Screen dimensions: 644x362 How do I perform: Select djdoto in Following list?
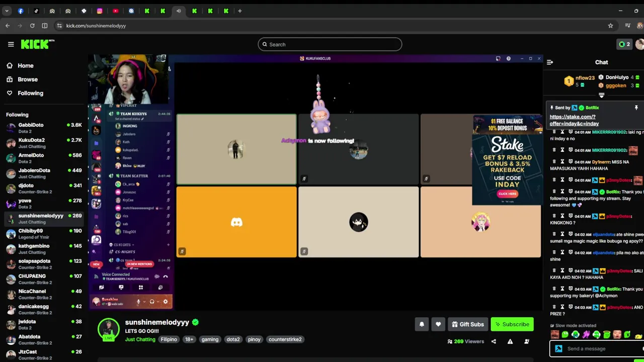tap(43, 188)
